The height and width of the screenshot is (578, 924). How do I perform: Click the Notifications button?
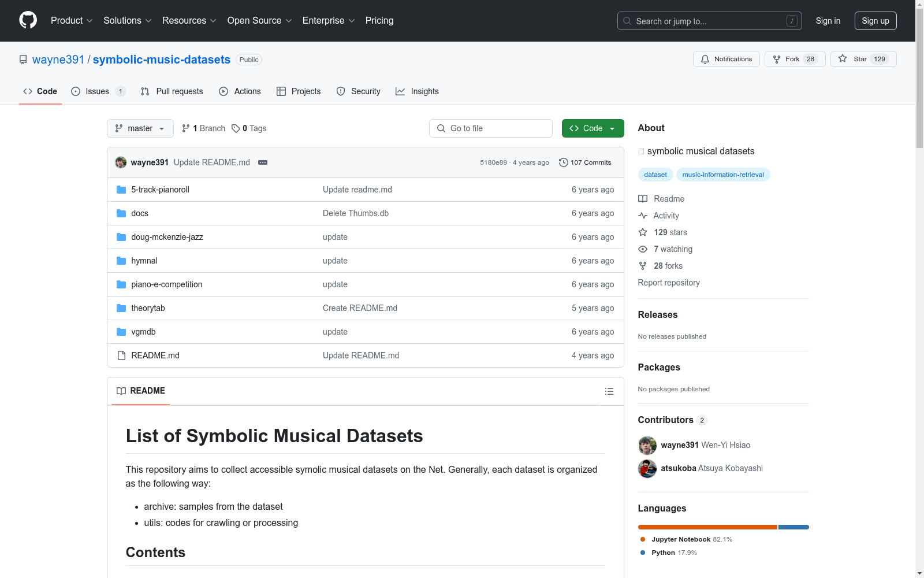726,59
